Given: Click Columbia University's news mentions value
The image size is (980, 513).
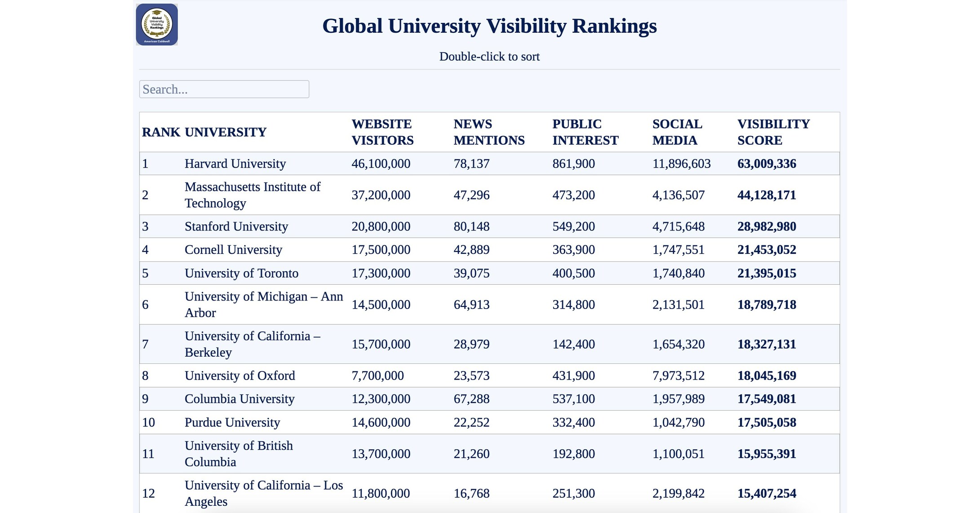Looking at the screenshot, I should 471,398.
